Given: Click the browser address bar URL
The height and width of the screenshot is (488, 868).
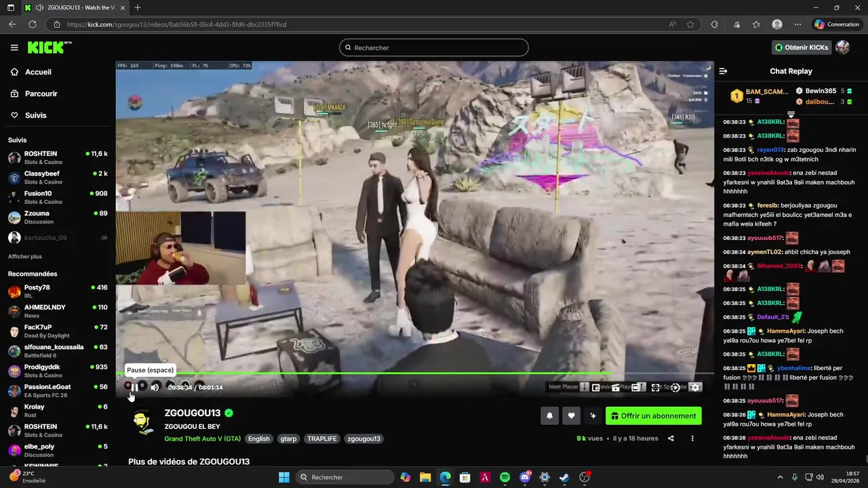Looking at the screenshot, I should (x=176, y=24).
